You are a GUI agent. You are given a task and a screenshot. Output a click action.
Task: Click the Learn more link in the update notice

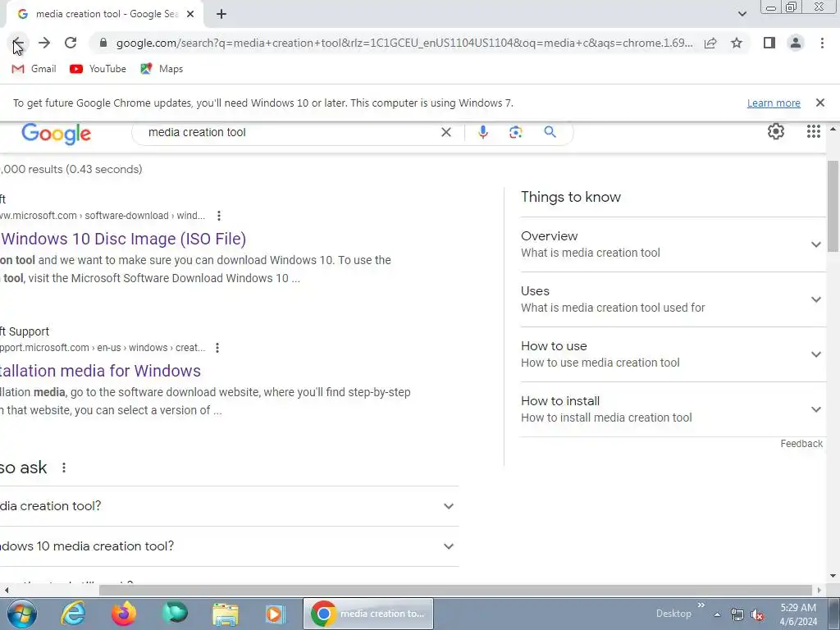pos(774,103)
